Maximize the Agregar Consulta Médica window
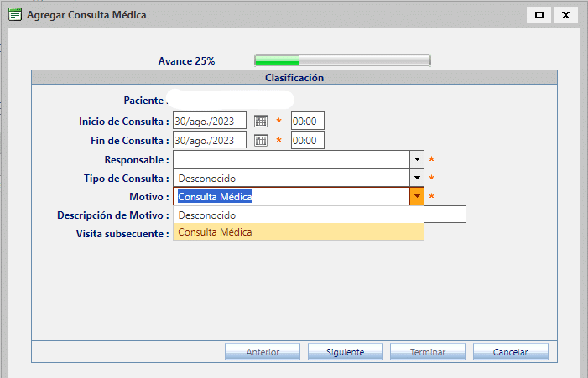The image size is (588, 378). pos(539,15)
